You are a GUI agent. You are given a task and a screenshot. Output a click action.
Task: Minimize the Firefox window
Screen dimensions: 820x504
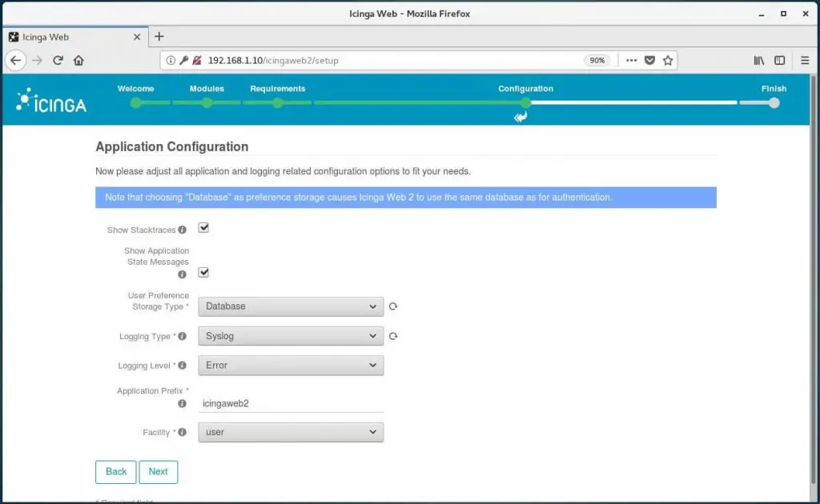762,14
